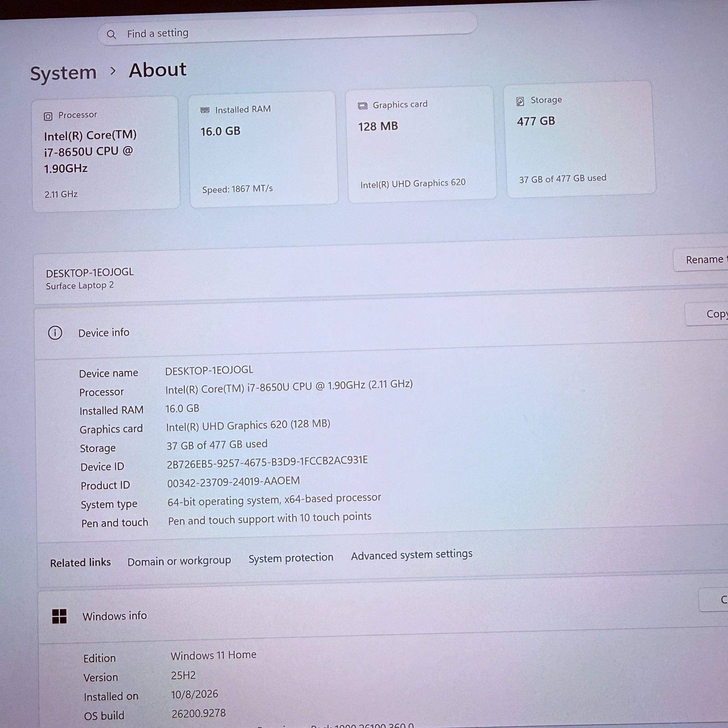Viewport: 728px width, 728px height.
Task: Click the Installed RAM memory icon
Action: point(205,110)
